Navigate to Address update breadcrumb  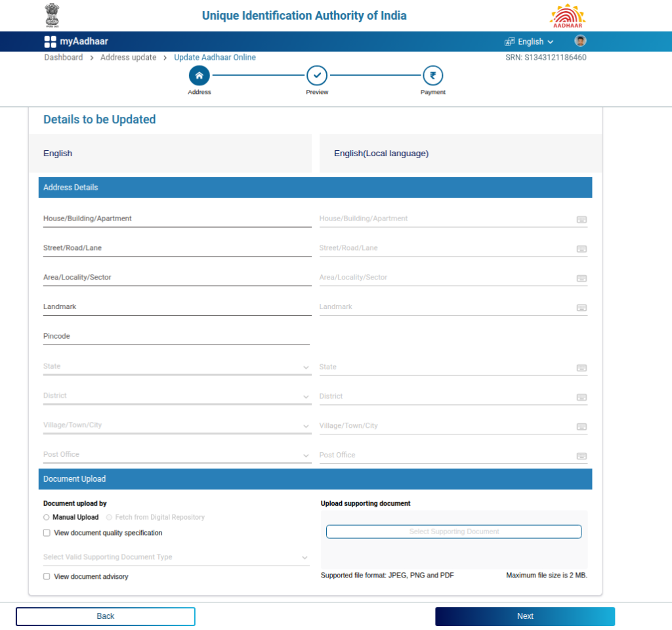tap(129, 58)
